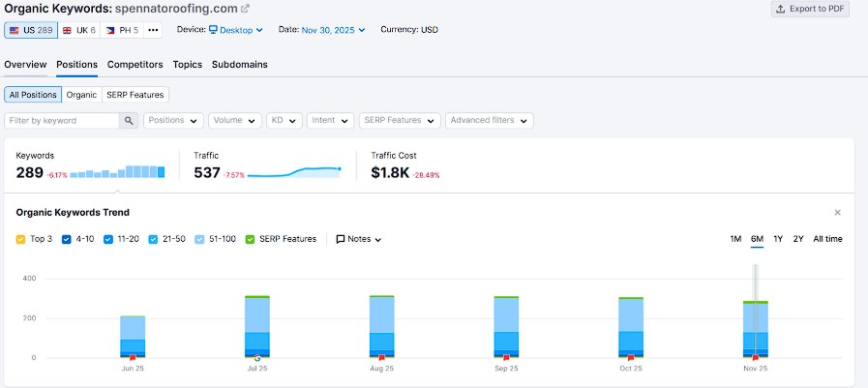Open the Date Nov 30, 2025 dropdown

tap(333, 30)
